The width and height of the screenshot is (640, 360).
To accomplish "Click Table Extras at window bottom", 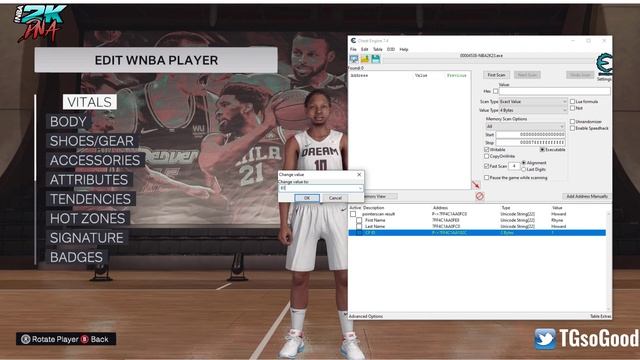I will click(x=600, y=316).
